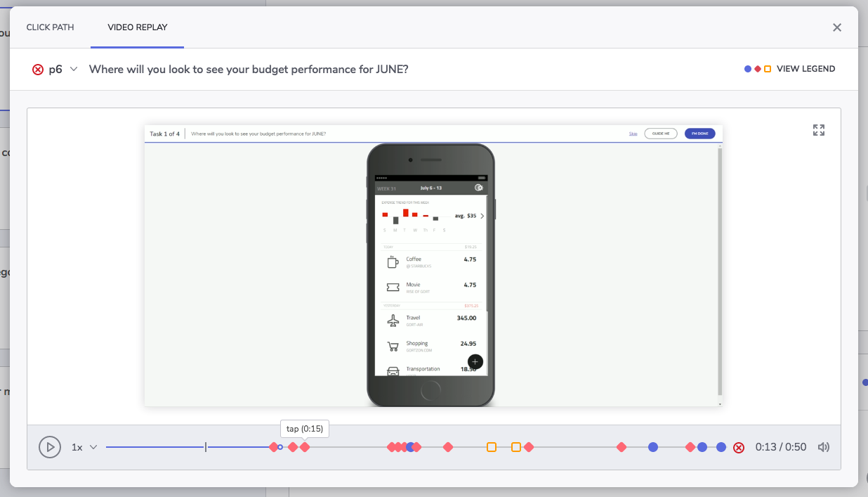Tap the black plus button in phone
Image resolution: width=868 pixels, height=497 pixels.
tap(475, 361)
